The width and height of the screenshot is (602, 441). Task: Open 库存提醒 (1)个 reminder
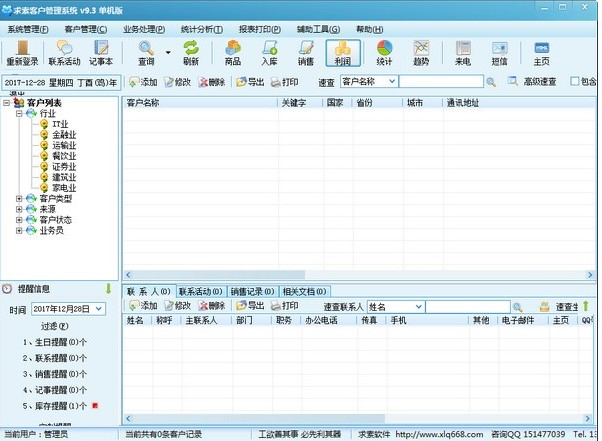(55, 406)
